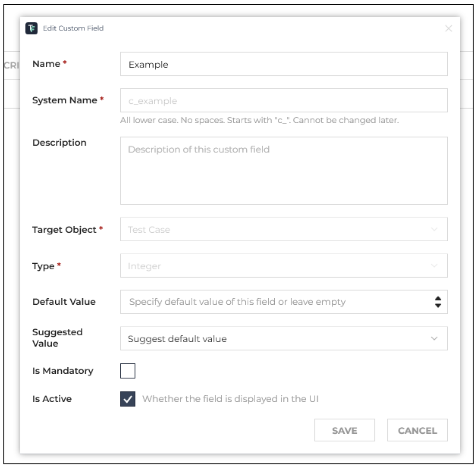This screenshot has width=476, height=467.
Task: Click the Is Active label text
Action: [52, 399]
